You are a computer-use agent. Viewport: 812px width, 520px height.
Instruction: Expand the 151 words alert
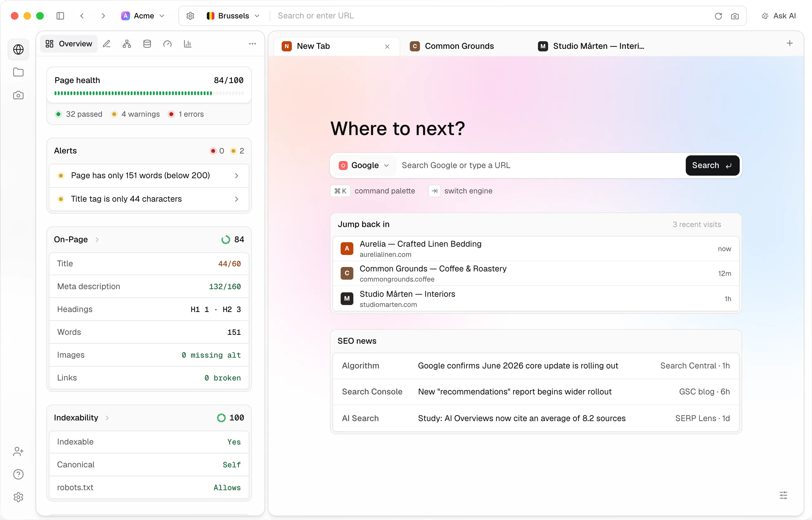click(x=149, y=176)
